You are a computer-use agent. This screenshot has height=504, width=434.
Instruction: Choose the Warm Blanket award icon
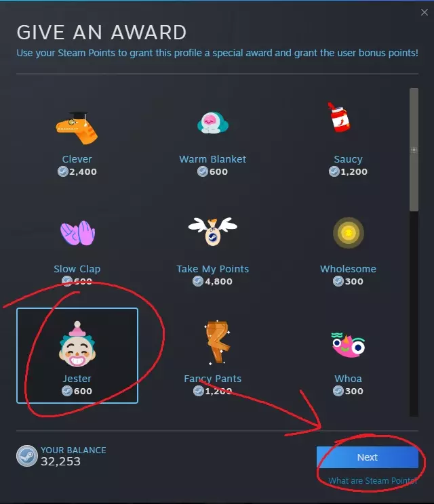[213, 123]
